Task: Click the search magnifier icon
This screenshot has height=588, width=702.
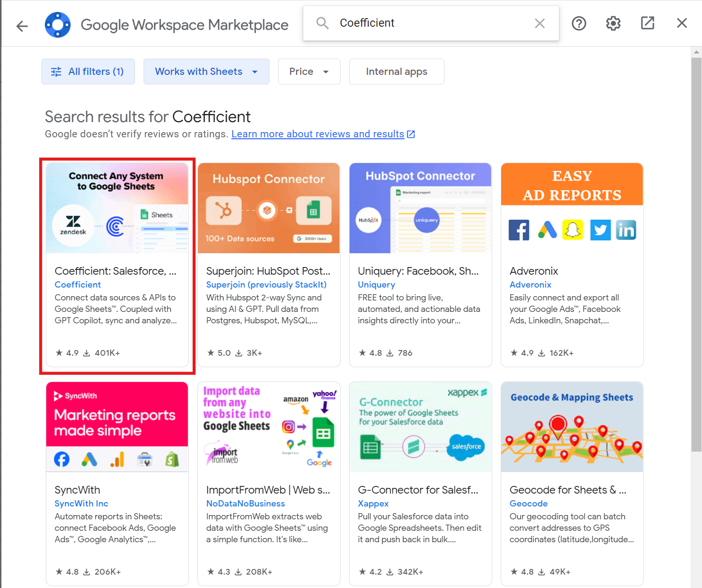Action: [323, 23]
